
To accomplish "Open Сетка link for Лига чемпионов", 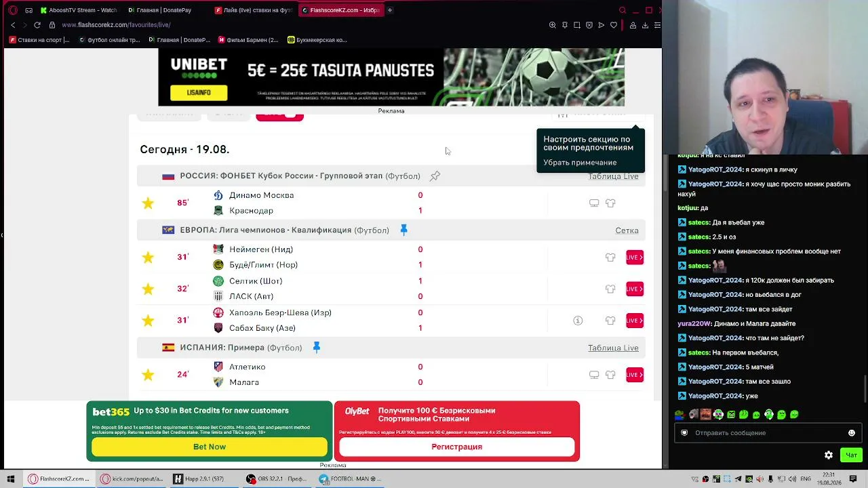I will pyautogui.click(x=627, y=230).
